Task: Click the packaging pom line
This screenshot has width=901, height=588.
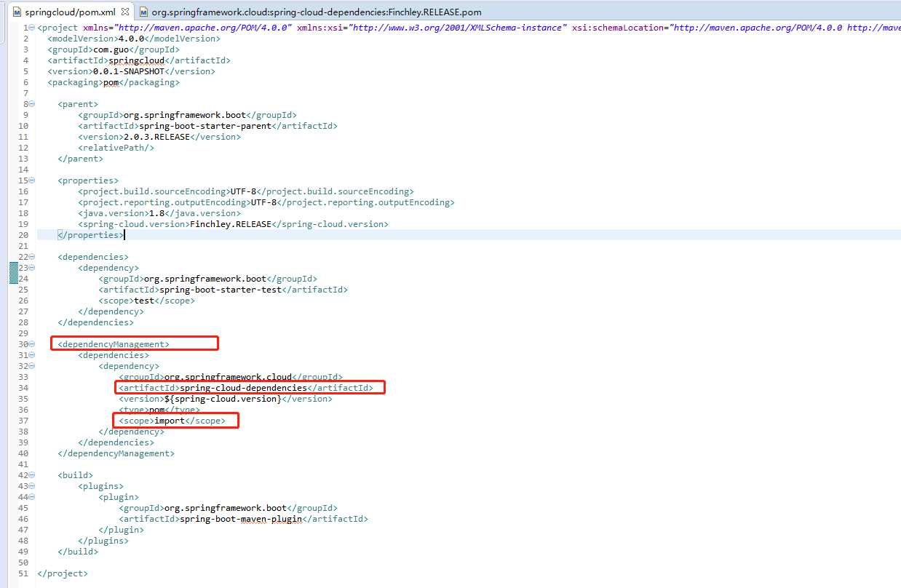Action: click(x=114, y=82)
